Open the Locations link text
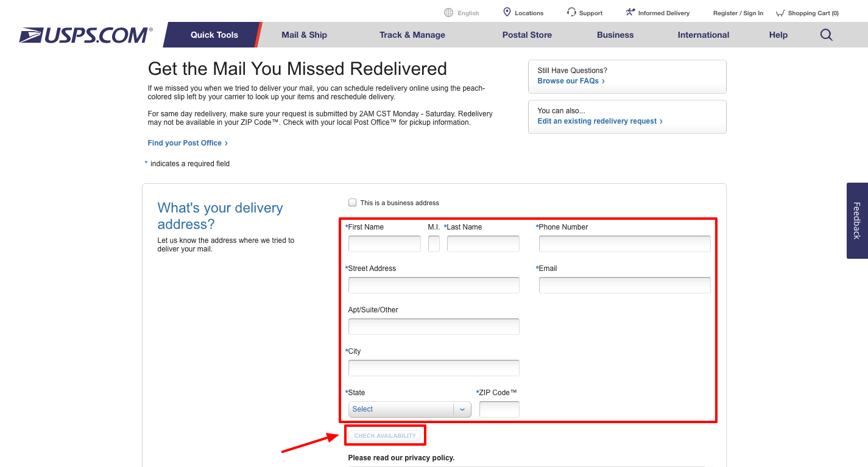This screenshot has width=868, height=467. click(x=529, y=13)
